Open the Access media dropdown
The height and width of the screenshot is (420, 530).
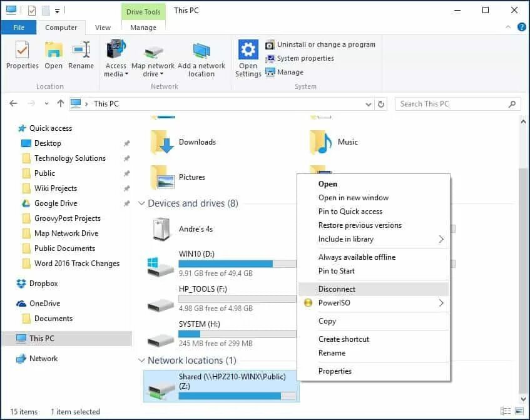(x=116, y=58)
